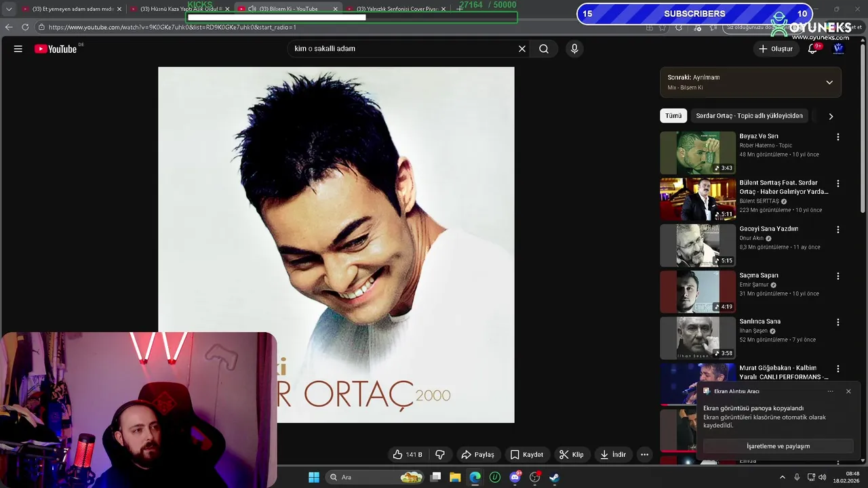The image size is (868, 488).
Task: Switch to Bilsem Ki YouTube tab
Action: tap(288, 9)
